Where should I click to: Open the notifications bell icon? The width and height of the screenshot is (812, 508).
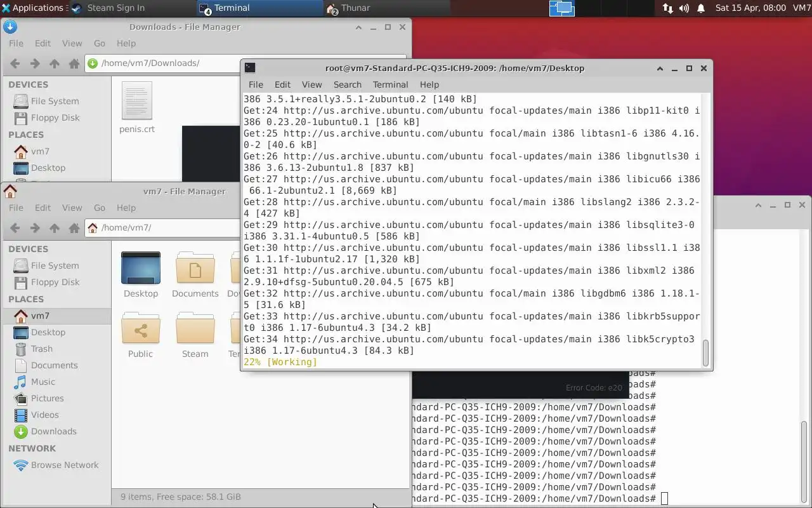pyautogui.click(x=701, y=8)
